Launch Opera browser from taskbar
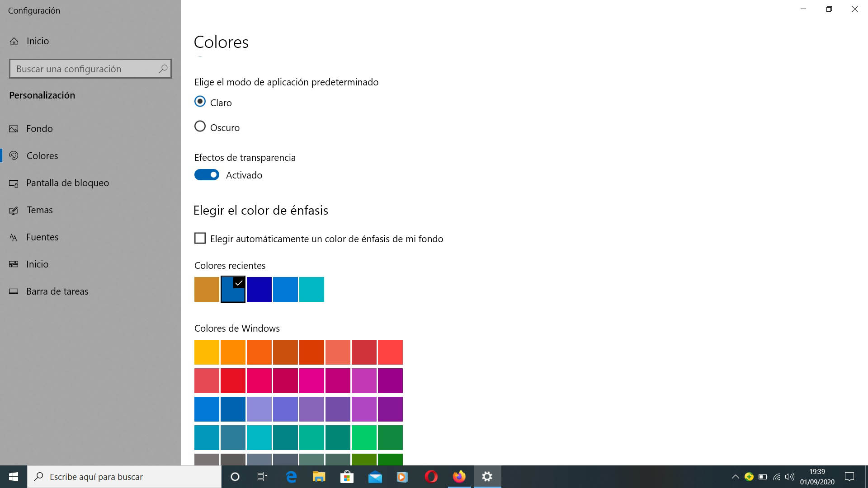Screen dimensions: 868x488 coord(431,477)
